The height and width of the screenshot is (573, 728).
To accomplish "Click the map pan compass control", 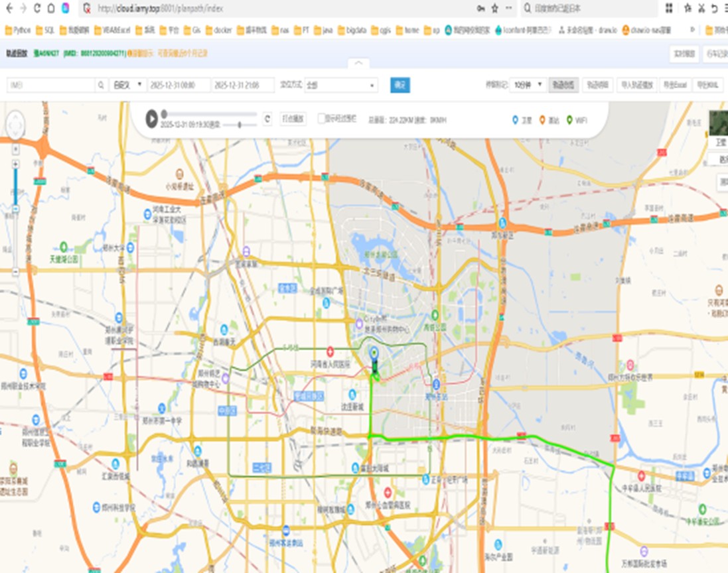I will pyautogui.click(x=15, y=124).
